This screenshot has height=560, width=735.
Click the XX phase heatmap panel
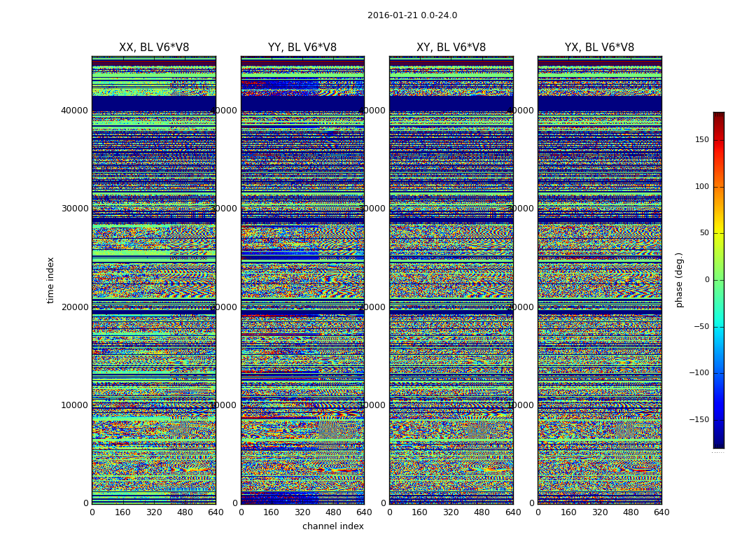pyautogui.click(x=154, y=280)
